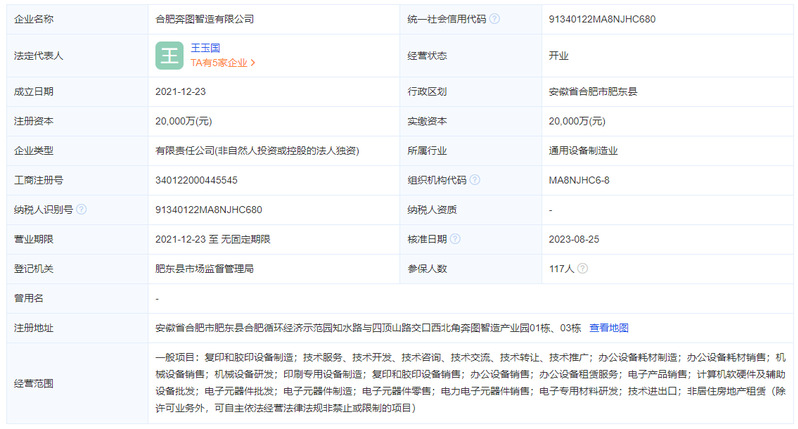Select the 经营范围 label cell

click(x=77, y=383)
